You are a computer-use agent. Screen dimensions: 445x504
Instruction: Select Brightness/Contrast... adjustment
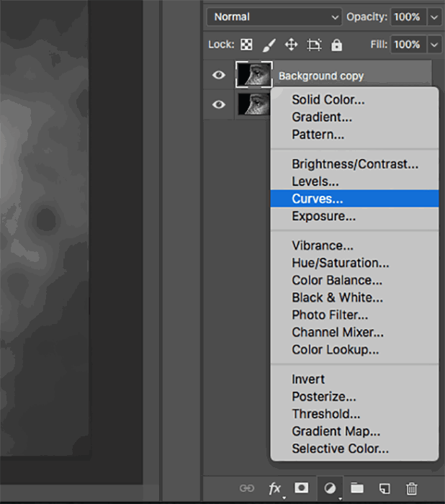(355, 164)
